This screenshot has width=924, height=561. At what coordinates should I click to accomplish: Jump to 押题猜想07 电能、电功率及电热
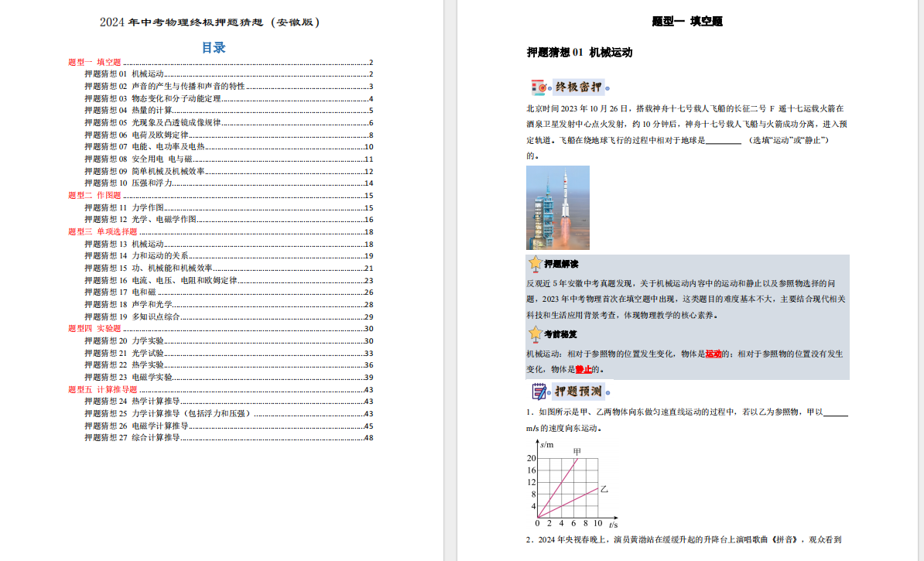pos(228,147)
